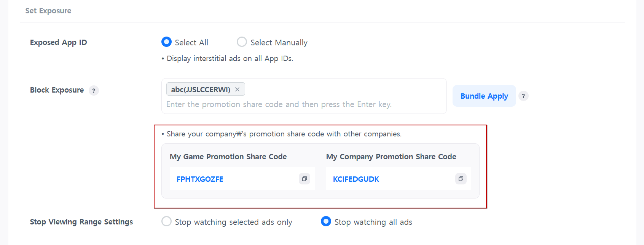Pick the "Stop watching all ads" radio
The height and width of the screenshot is (245, 644).
click(x=326, y=221)
